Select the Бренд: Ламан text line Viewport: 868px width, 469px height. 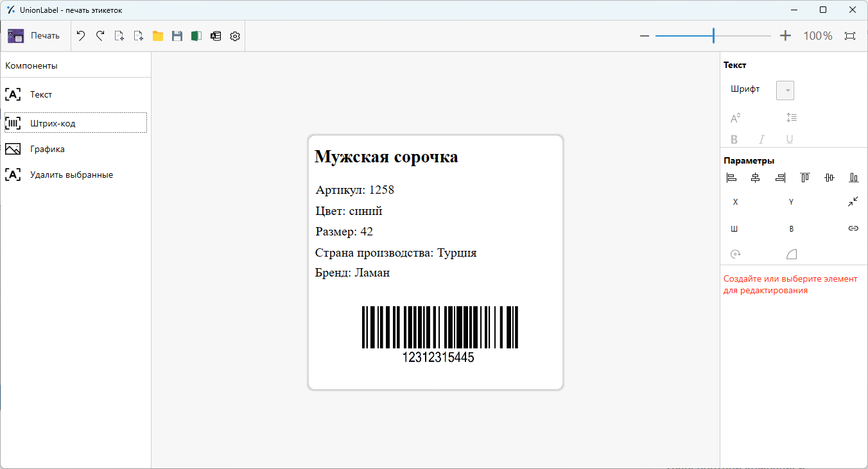(352, 273)
